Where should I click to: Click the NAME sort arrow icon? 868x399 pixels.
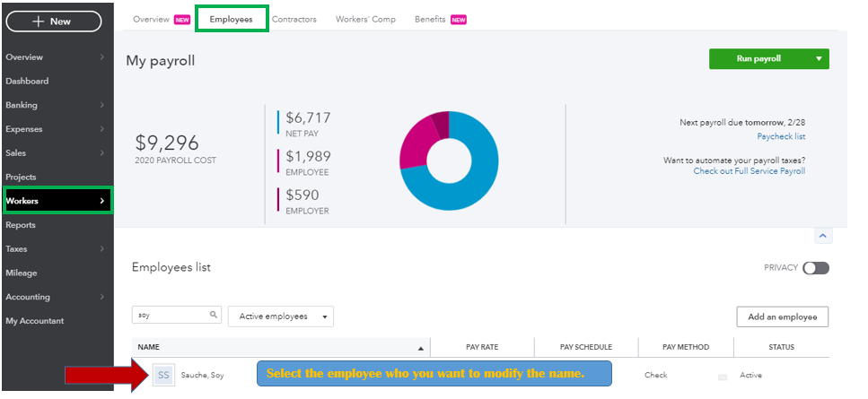(x=421, y=348)
